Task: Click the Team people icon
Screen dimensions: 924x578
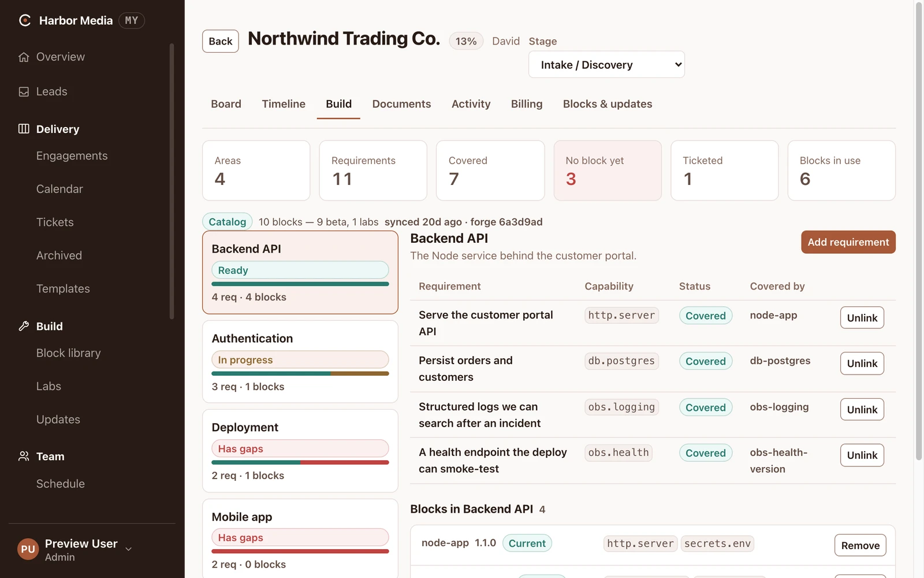Action: (24, 456)
